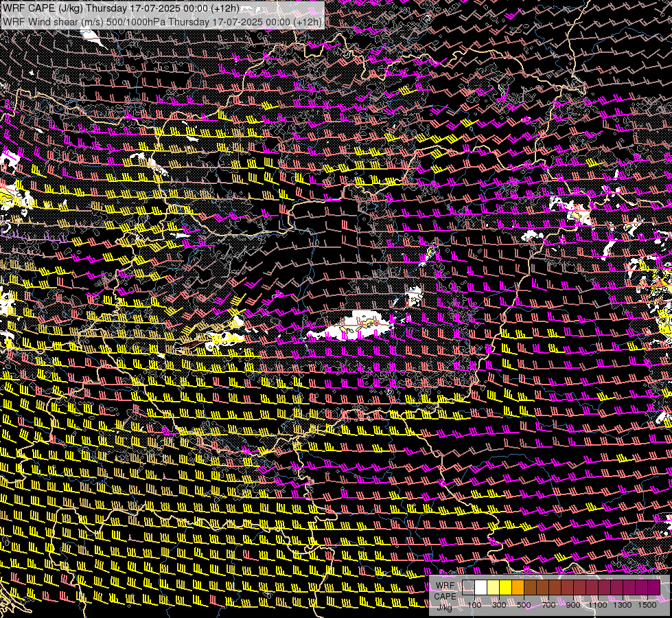The height and width of the screenshot is (618, 672).
Task: Click the 1300 legend value
Action: coord(623,605)
